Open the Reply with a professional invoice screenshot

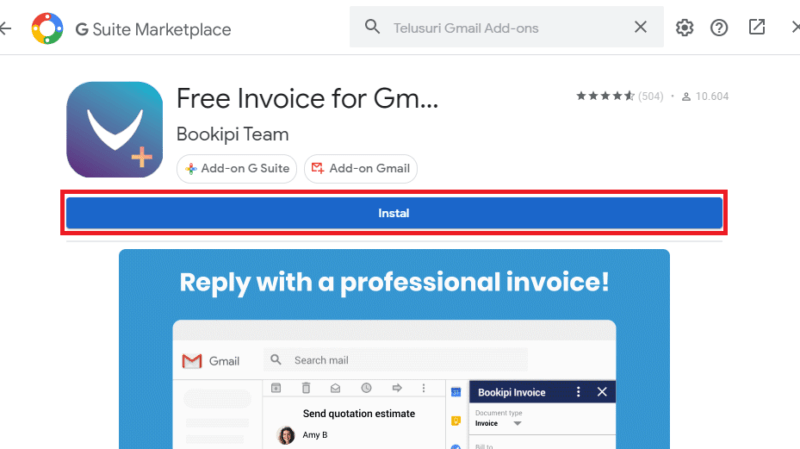coord(394,349)
